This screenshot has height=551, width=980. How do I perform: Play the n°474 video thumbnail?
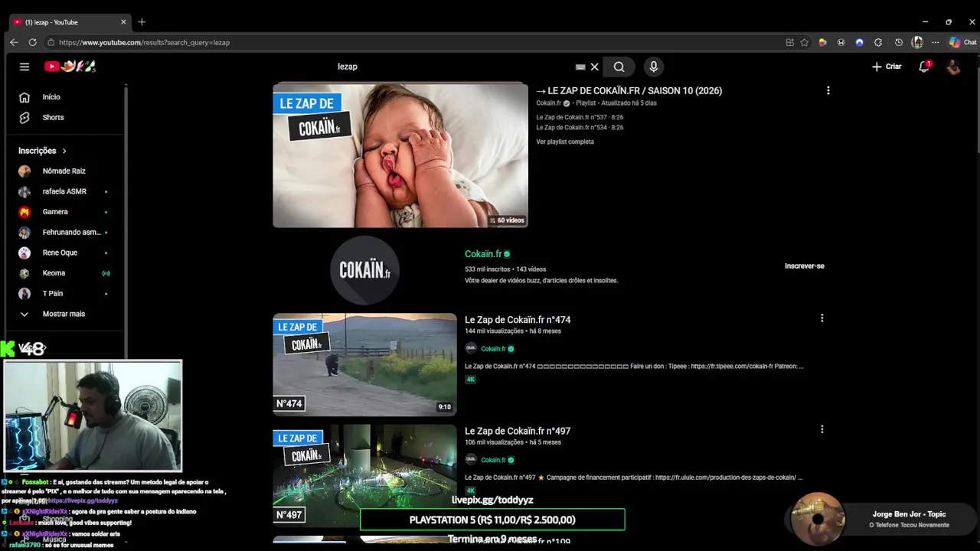(x=364, y=365)
